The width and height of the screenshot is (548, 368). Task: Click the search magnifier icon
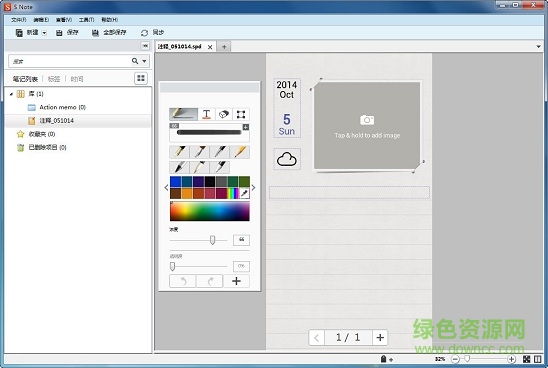(135, 61)
